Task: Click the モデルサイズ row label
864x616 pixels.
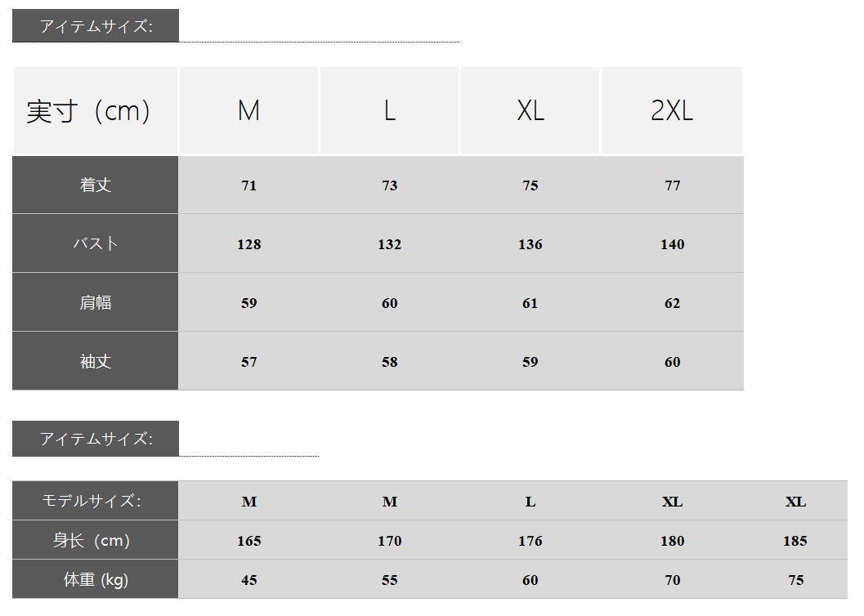Action: (x=96, y=501)
